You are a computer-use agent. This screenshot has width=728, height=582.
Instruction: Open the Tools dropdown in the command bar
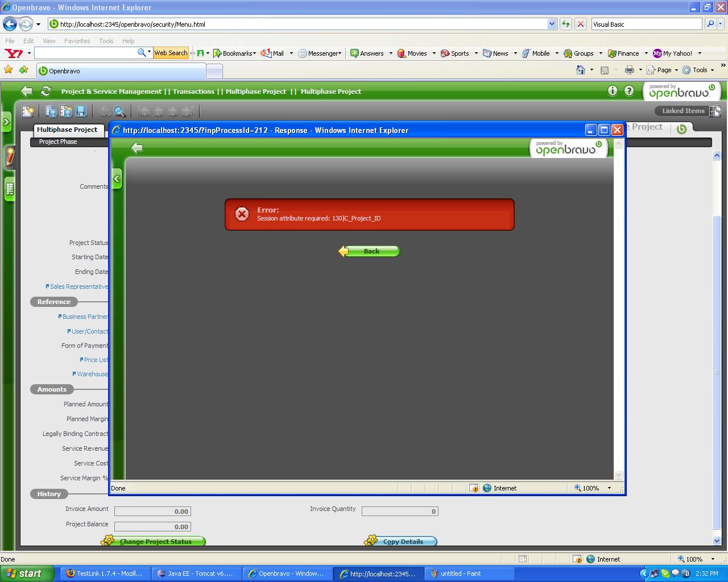[698, 70]
